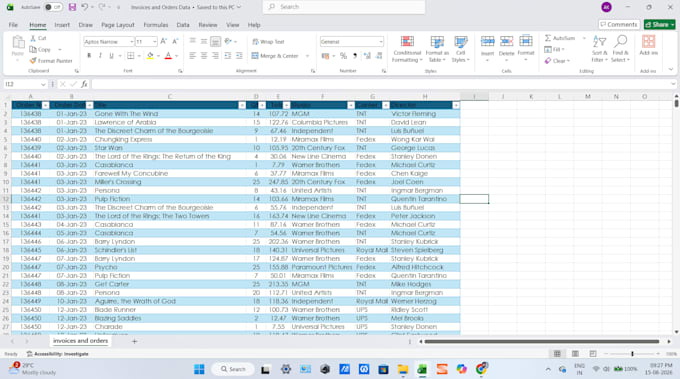Viewport: 680px width, 379px height.
Task: Click the Decrease Indent icon
Action: tap(228, 56)
